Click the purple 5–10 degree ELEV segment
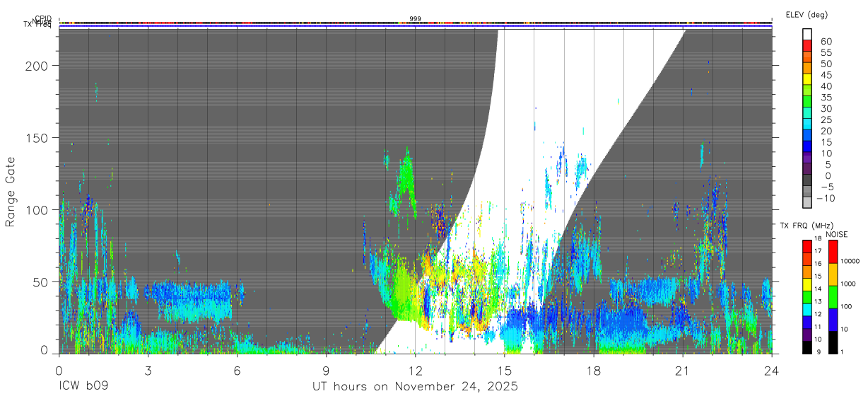This screenshot has width=868, height=401. coord(807,158)
